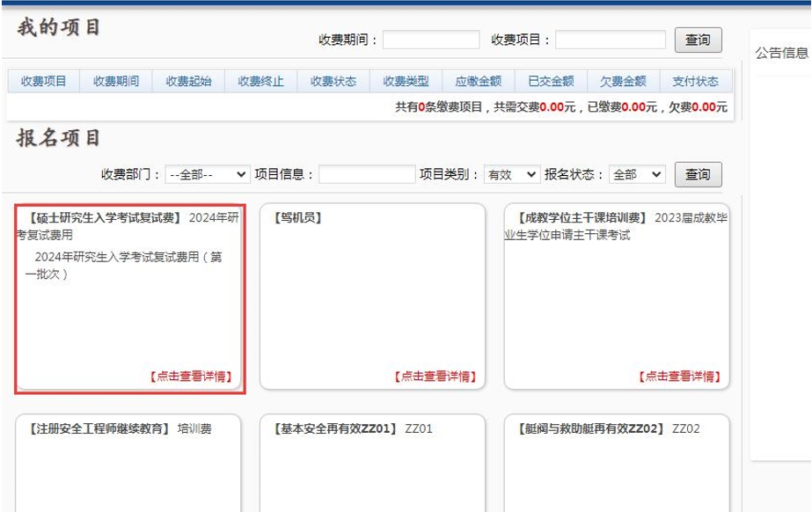
Task: Focus the 收费期间 search input field
Action: (x=431, y=40)
